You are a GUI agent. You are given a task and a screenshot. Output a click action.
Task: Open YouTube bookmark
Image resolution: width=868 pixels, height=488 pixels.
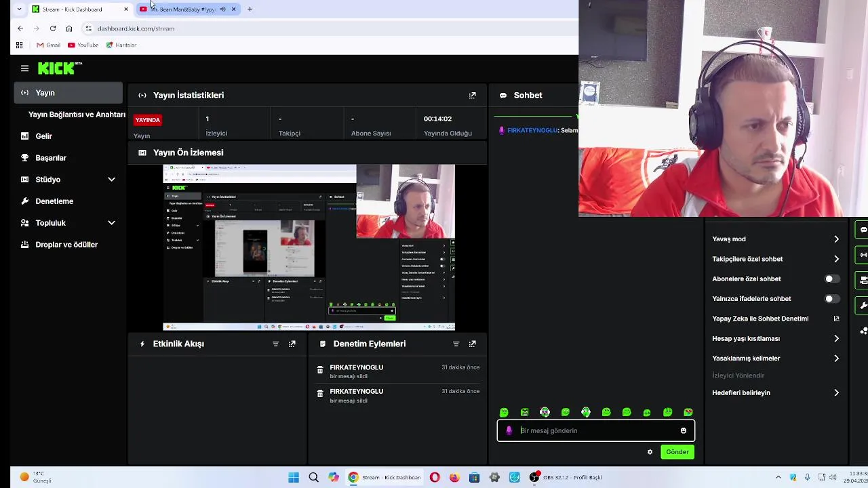click(x=83, y=45)
